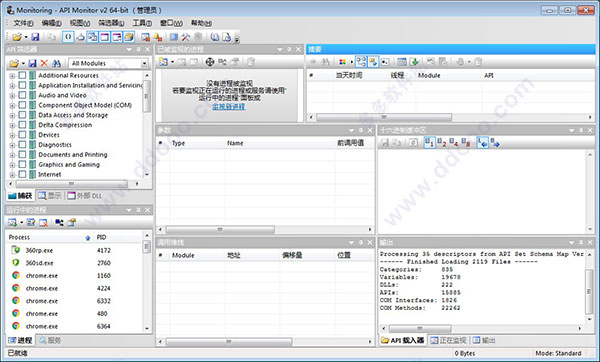
Task: Expand the Audio and Video node
Action: (12, 96)
